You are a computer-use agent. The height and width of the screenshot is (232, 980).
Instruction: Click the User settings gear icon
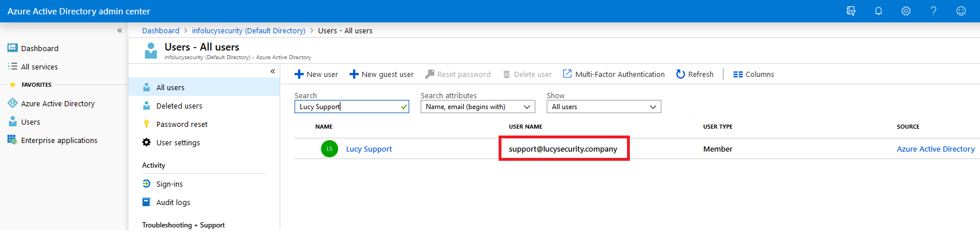[x=146, y=142]
